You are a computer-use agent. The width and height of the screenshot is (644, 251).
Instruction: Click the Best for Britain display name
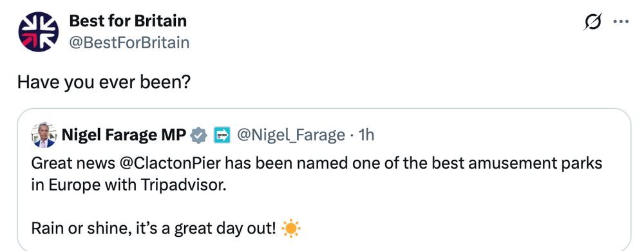coord(128,21)
